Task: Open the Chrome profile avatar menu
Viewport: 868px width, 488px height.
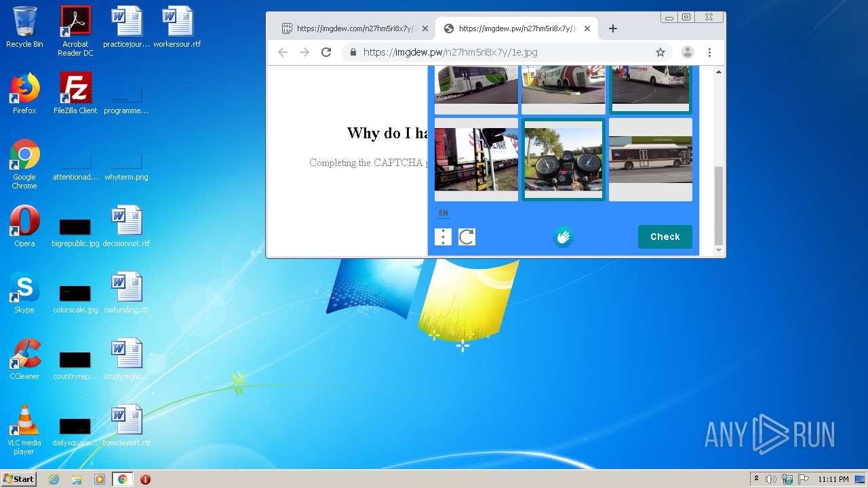Action: (x=687, y=52)
